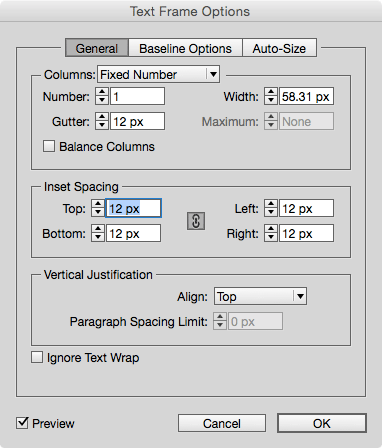Enable the Balance Columns checkbox
This screenshot has height=448, width=382.
[x=49, y=146]
